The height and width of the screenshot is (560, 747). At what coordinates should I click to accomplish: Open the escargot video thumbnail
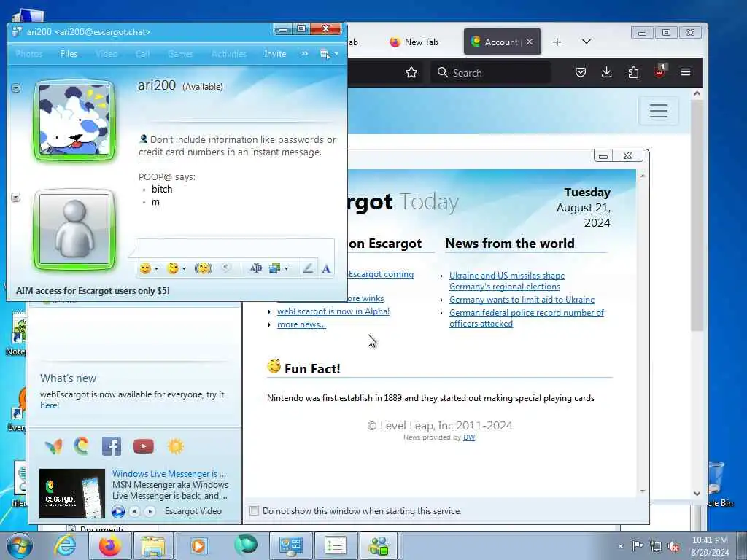72,494
